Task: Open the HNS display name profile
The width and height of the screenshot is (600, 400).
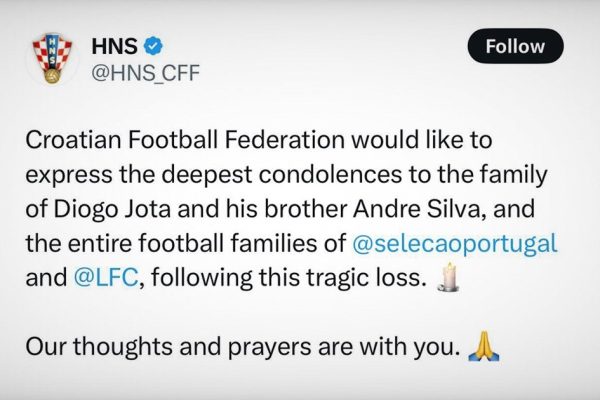Action: (x=114, y=46)
